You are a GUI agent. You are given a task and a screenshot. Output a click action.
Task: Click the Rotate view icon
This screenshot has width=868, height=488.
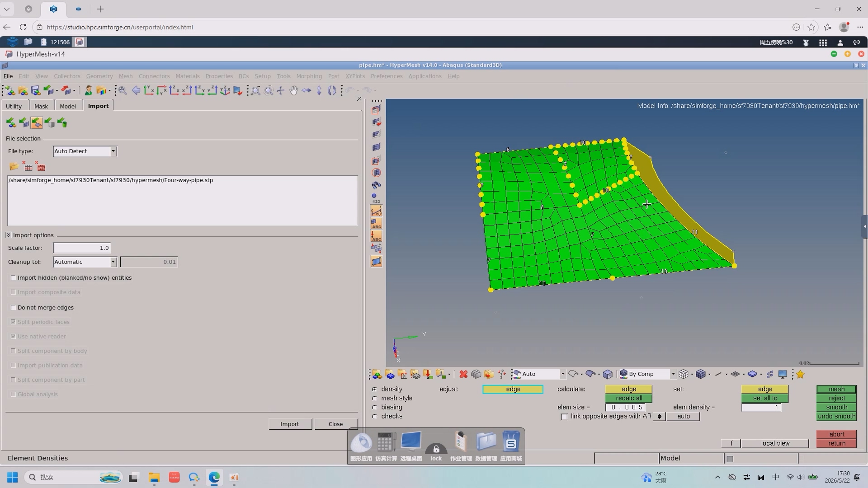(x=332, y=91)
